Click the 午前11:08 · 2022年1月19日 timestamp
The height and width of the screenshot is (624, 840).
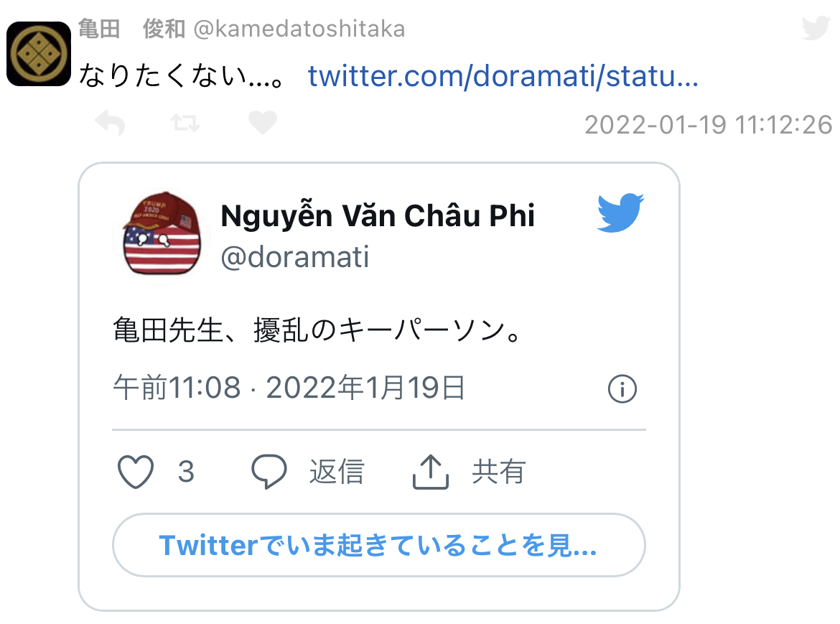[x=289, y=387]
